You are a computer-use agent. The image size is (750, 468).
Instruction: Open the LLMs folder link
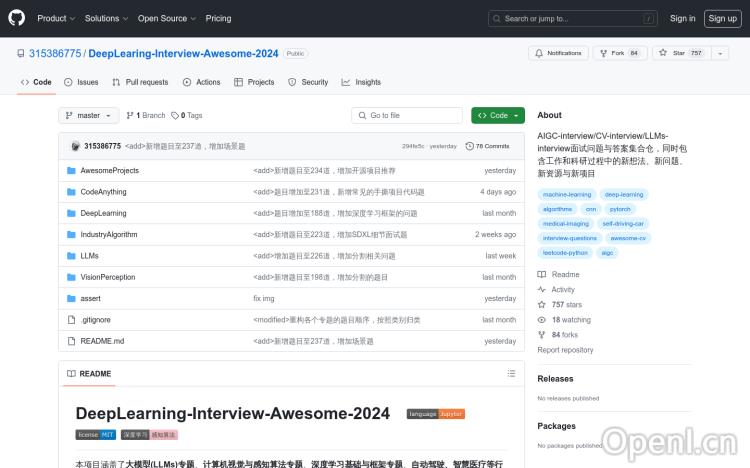[89, 256]
